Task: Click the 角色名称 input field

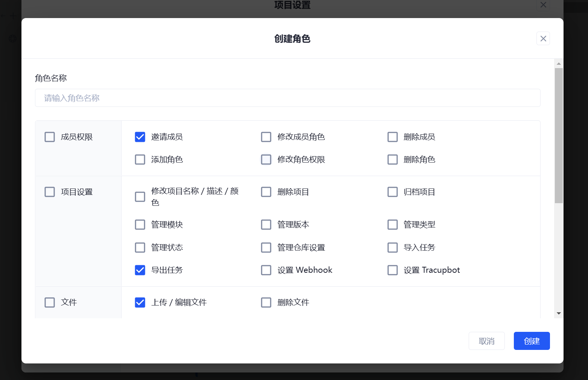Action: (288, 98)
